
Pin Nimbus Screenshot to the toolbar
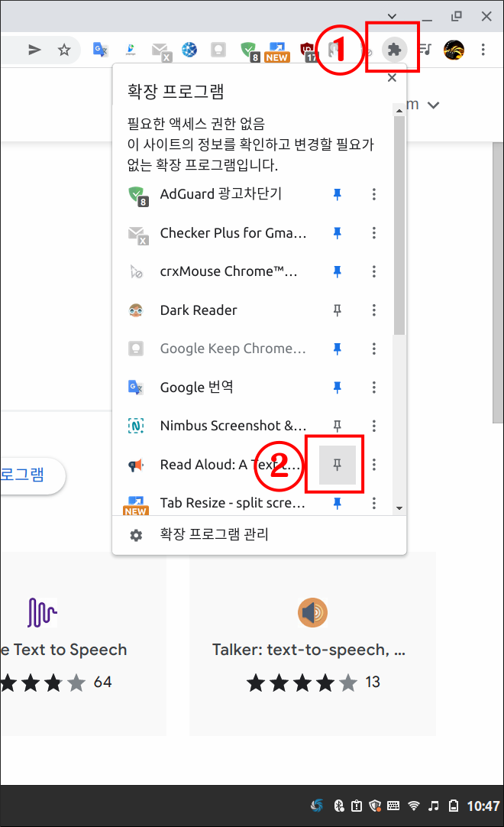338,426
